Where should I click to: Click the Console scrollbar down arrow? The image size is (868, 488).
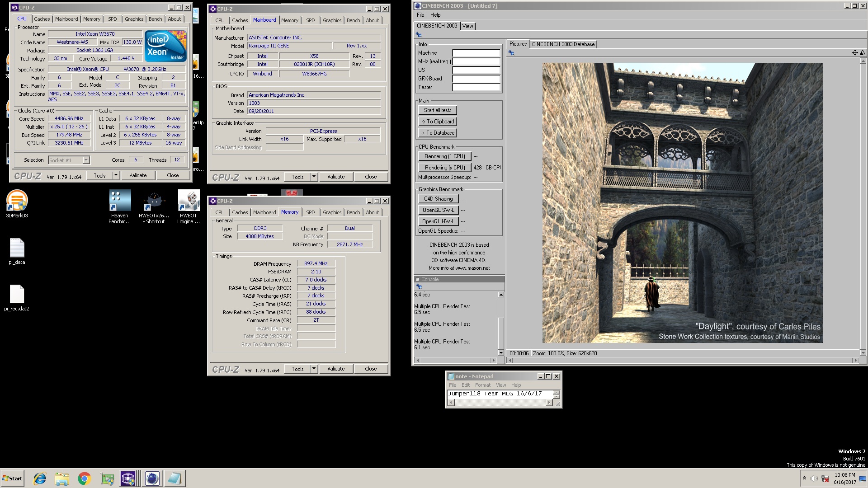click(501, 352)
